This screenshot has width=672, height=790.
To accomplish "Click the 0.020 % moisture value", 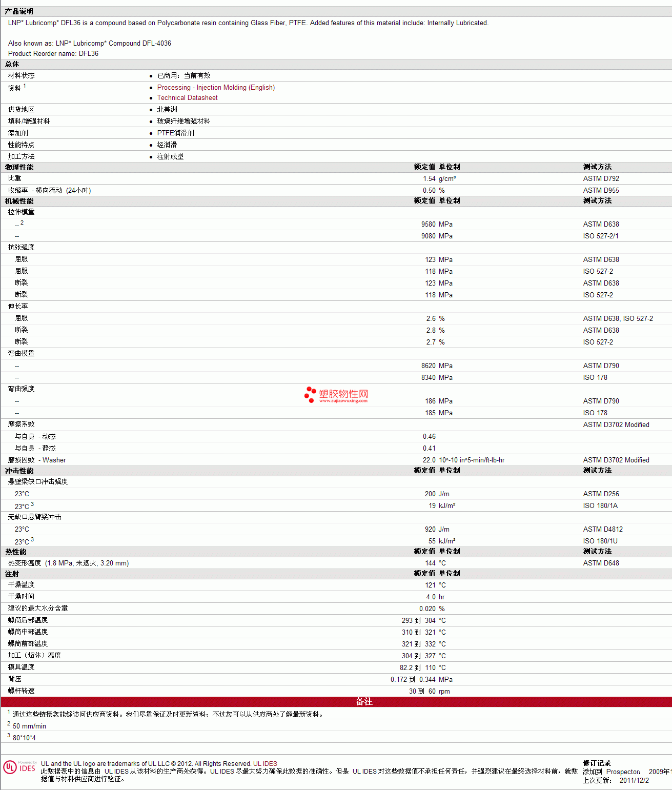I will coord(432,609).
